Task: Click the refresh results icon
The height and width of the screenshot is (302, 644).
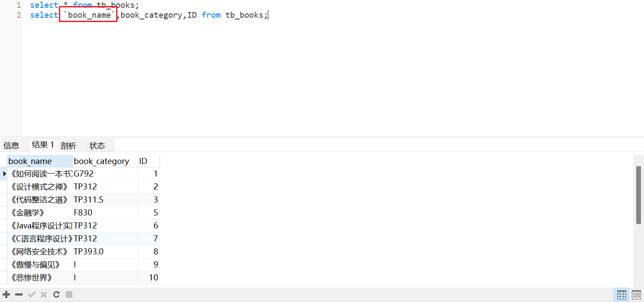Action: point(56,295)
